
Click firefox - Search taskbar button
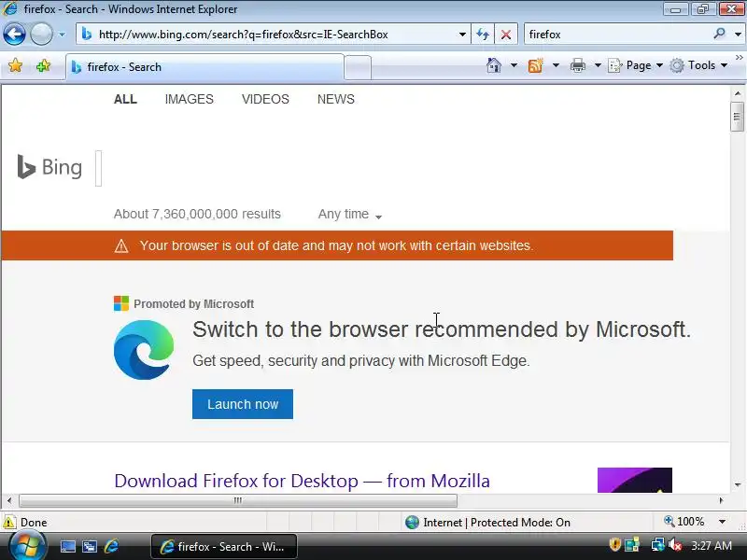click(x=224, y=546)
